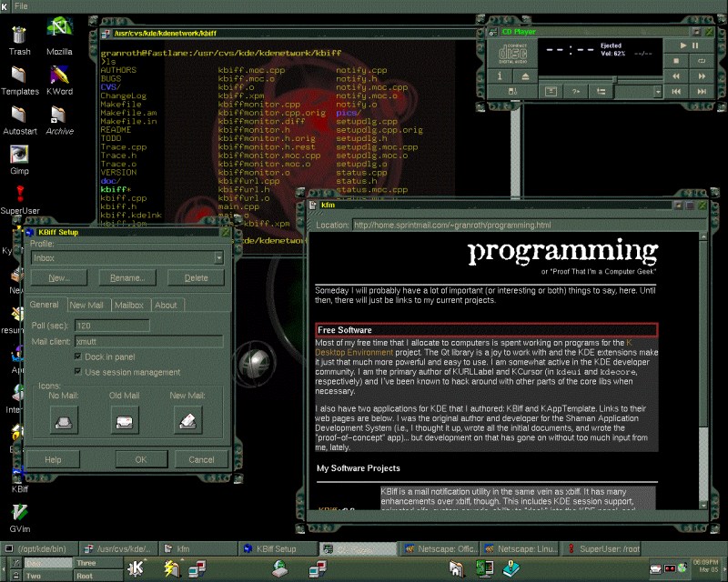728x582 pixels.
Task: Click Delete profile button
Action: [196, 278]
